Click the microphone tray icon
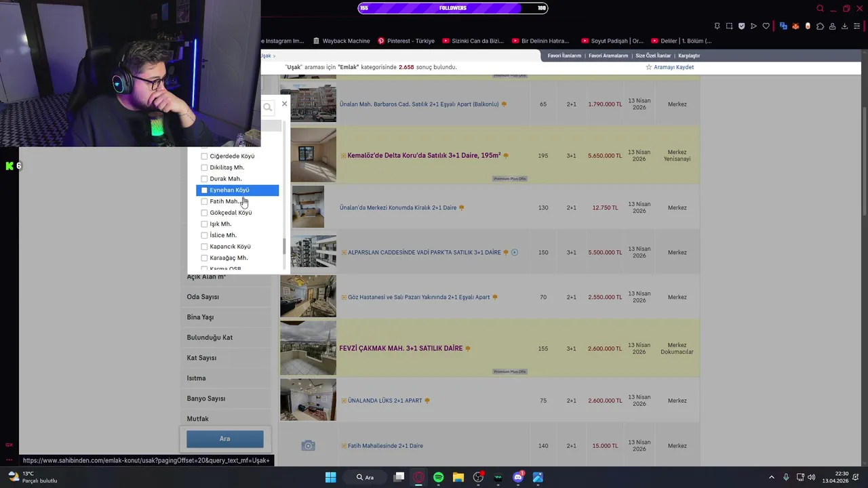868x488 pixels. (x=786, y=477)
